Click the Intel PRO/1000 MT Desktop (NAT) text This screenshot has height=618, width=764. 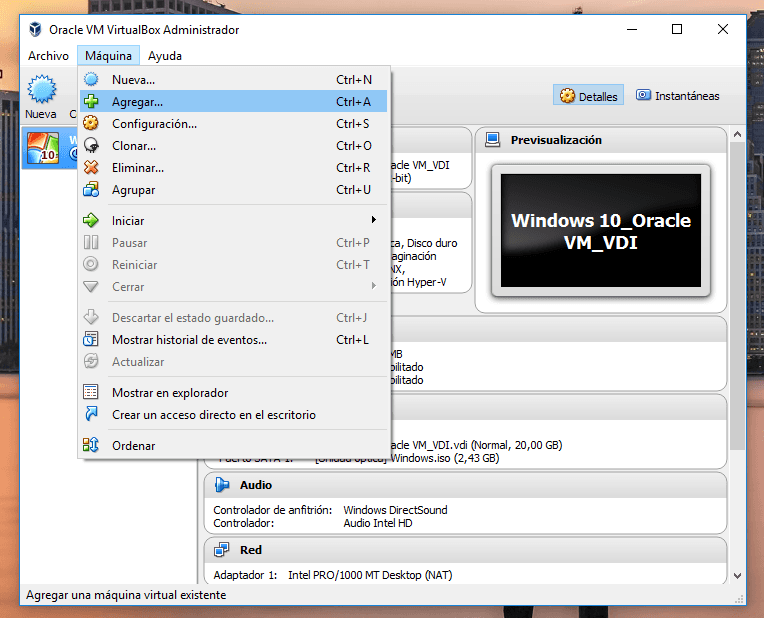pyautogui.click(x=370, y=575)
